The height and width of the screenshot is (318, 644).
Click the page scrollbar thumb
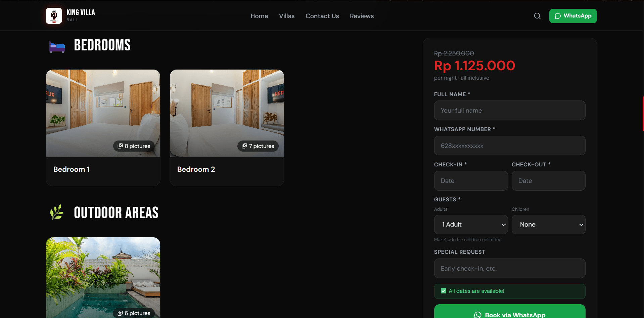click(x=643, y=114)
